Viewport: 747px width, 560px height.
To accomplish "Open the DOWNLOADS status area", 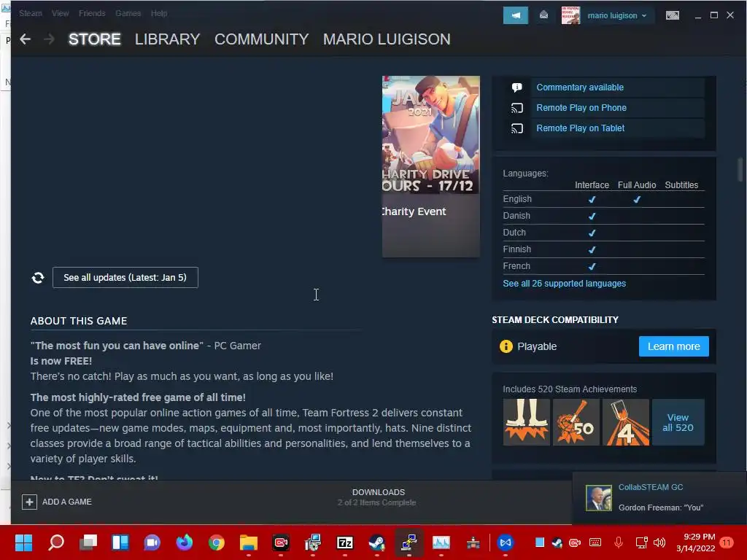I will (378, 497).
